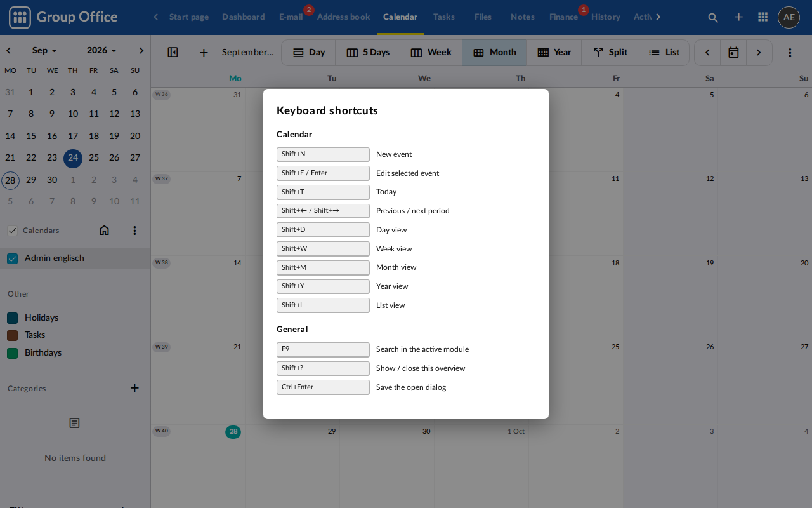812x508 pixels.
Task: Click the F9 shortcut field
Action: [323, 349]
